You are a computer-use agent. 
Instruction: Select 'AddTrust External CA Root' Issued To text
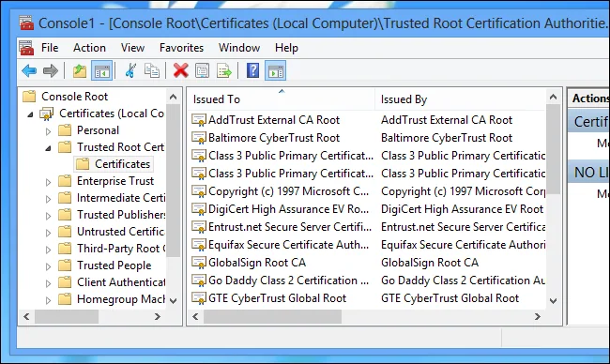click(x=274, y=120)
